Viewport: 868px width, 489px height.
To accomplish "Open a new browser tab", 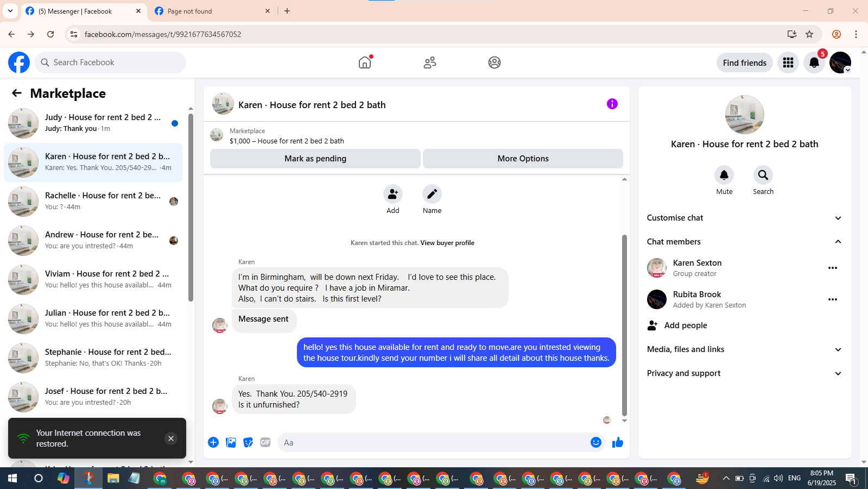I will click(x=287, y=11).
